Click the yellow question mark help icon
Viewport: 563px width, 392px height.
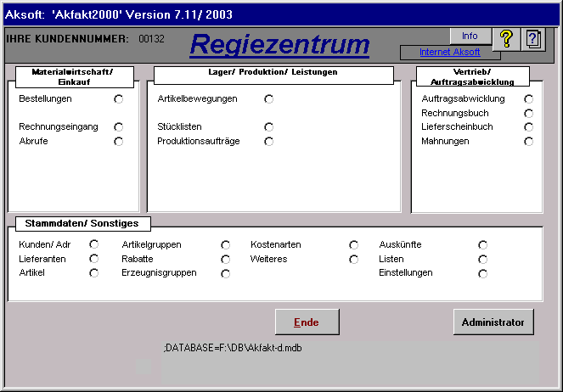[506, 38]
